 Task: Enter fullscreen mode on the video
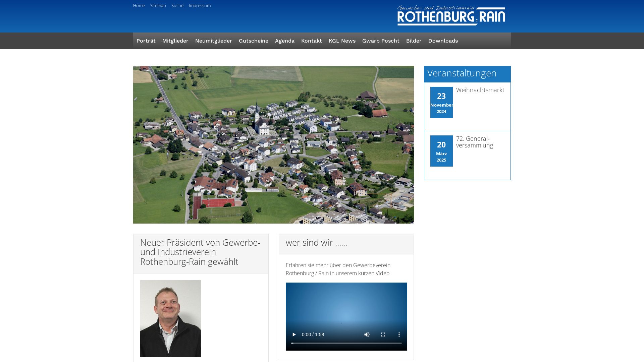click(x=383, y=335)
